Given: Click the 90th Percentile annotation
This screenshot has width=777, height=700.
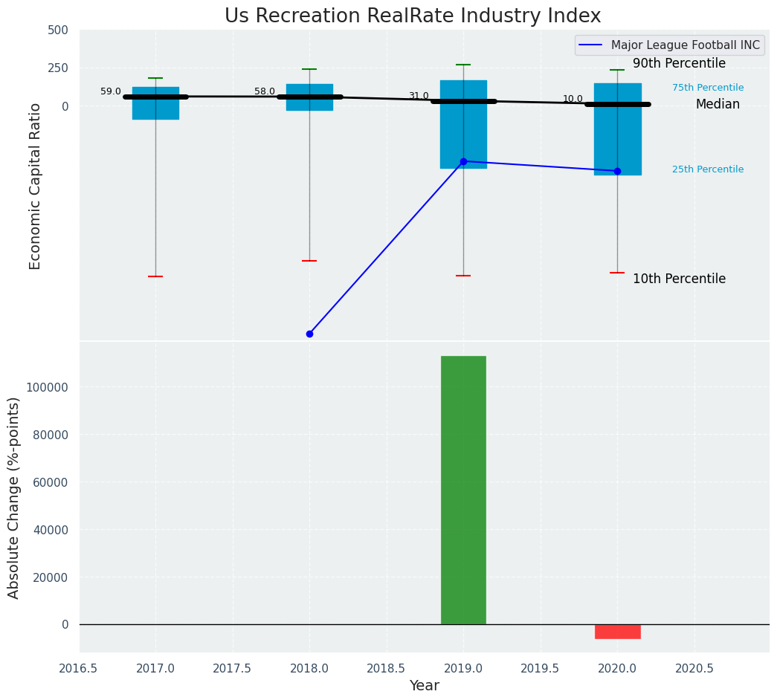Looking at the screenshot, I should click(x=678, y=64).
